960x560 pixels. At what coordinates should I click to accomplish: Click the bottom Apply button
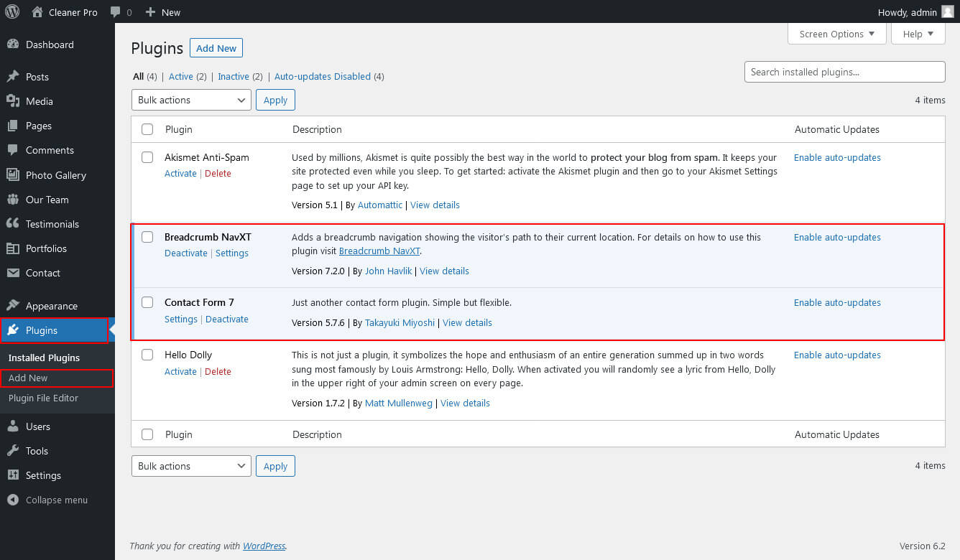[x=275, y=466]
